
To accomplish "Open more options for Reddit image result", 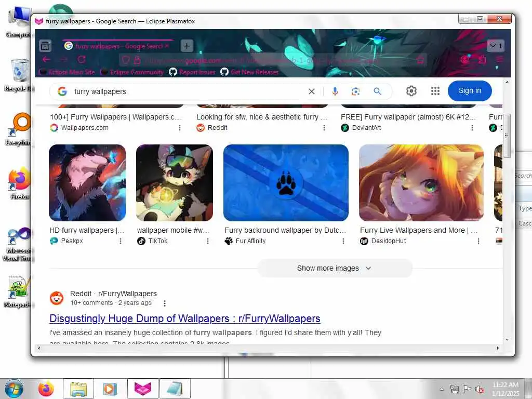I will (324, 128).
